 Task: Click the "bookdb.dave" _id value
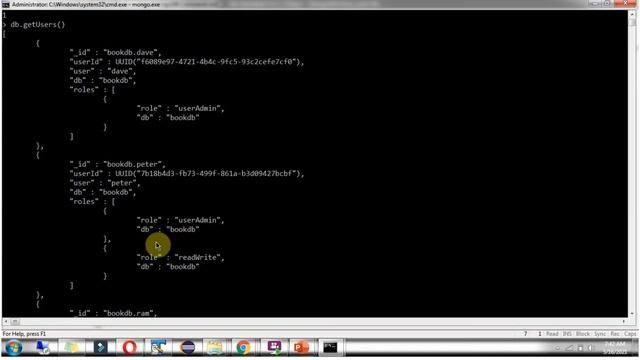pyautogui.click(x=132, y=52)
